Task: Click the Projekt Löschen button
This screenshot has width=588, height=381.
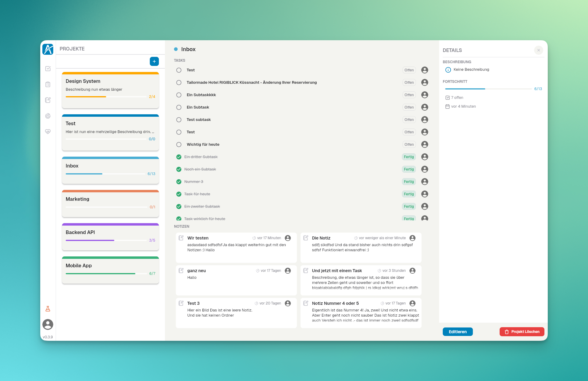Action: pos(522,332)
